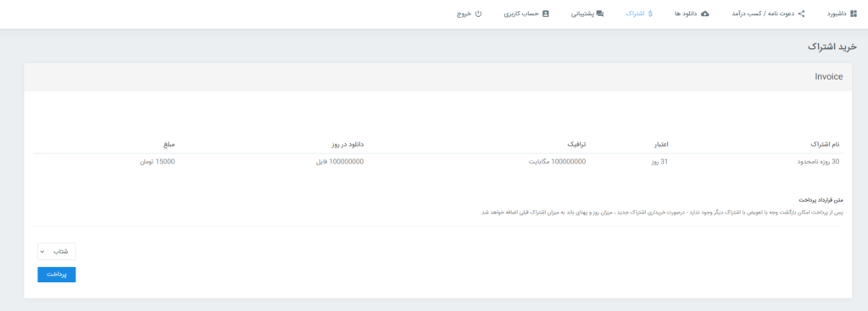Click the share icon beside دعوت نامه
868x311 pixels.
(801, 14)
